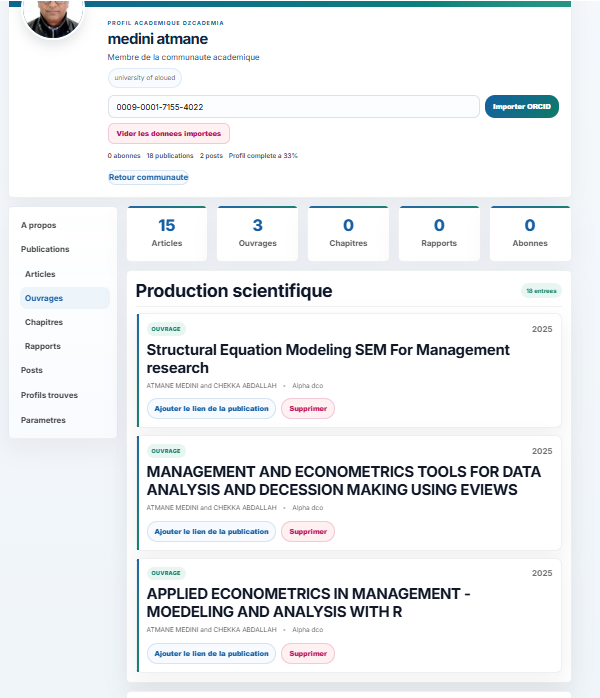Click the 0 Abonnes stat card

530,233
